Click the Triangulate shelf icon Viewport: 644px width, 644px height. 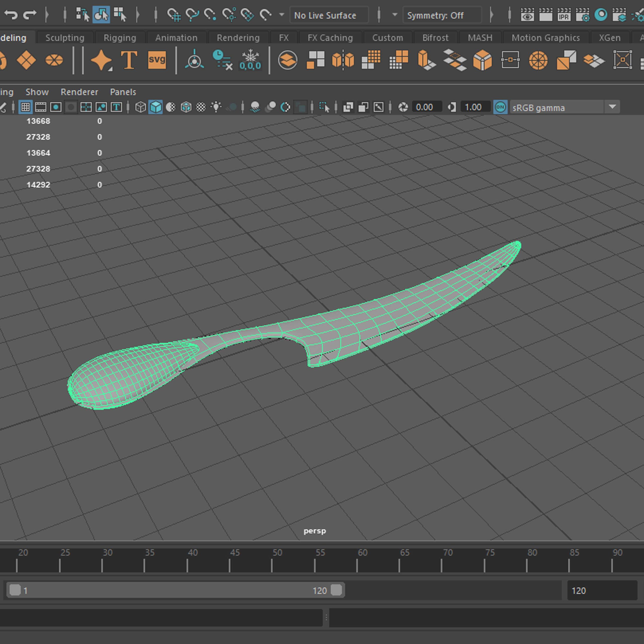click(x=566, y=60)
